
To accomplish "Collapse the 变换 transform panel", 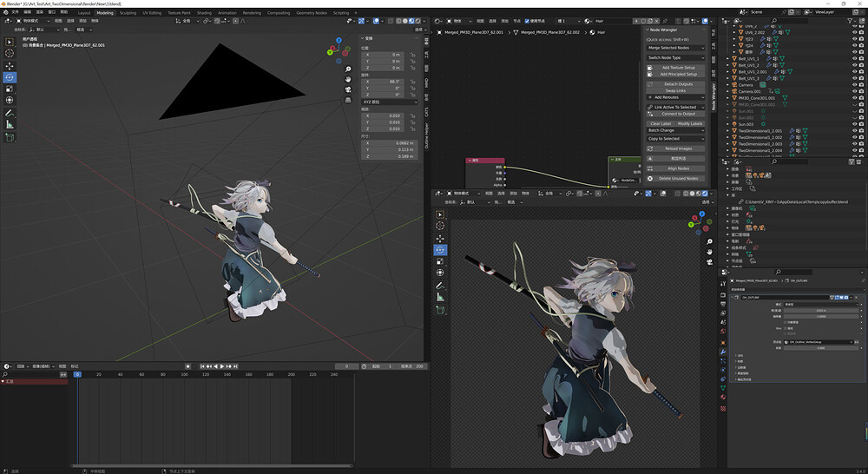I will pos(363,38).
